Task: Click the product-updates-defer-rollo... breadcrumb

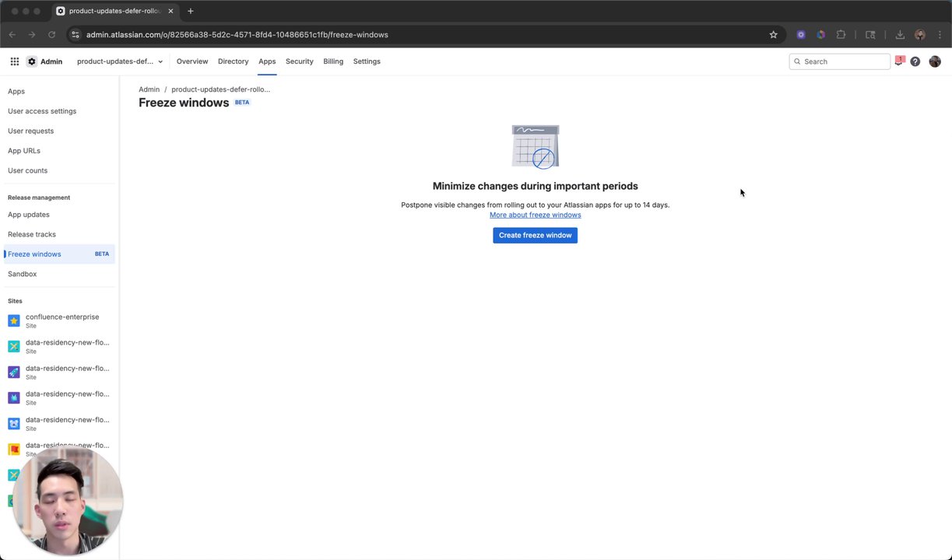Action: pyautogui.click(x=221, y=89)
